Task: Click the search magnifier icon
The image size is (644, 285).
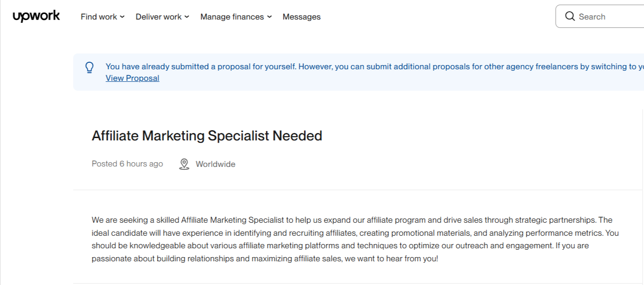Action: (570, 16)
